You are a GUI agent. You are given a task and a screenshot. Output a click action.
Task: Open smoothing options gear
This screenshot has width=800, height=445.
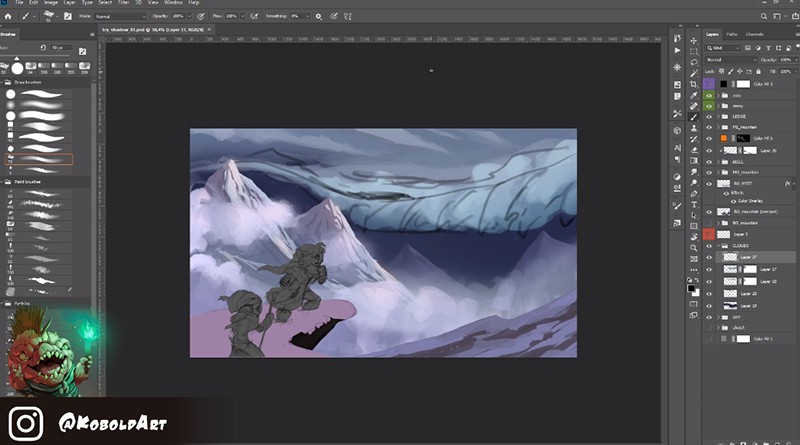point(318,16)
